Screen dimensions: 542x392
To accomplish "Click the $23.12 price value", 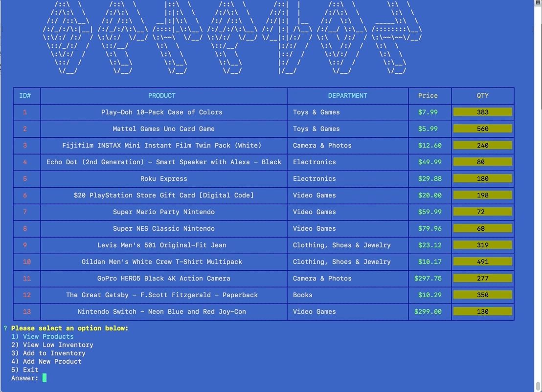I will coord(429,245).
